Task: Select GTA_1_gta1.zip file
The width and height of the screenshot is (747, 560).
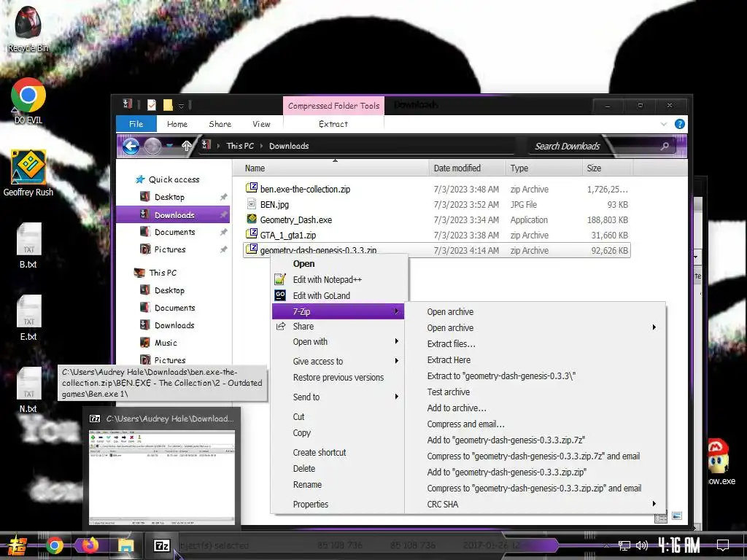Action: point(287,236)
